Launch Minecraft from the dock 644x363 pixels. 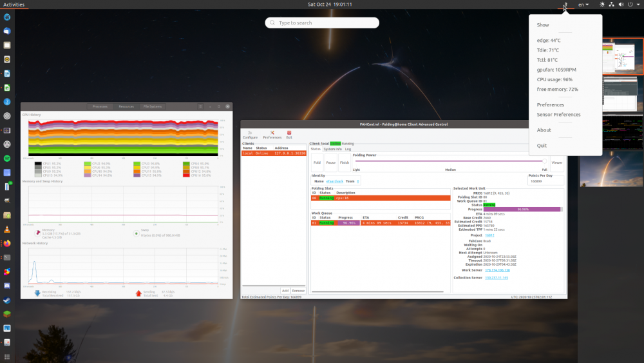[7, 314]
